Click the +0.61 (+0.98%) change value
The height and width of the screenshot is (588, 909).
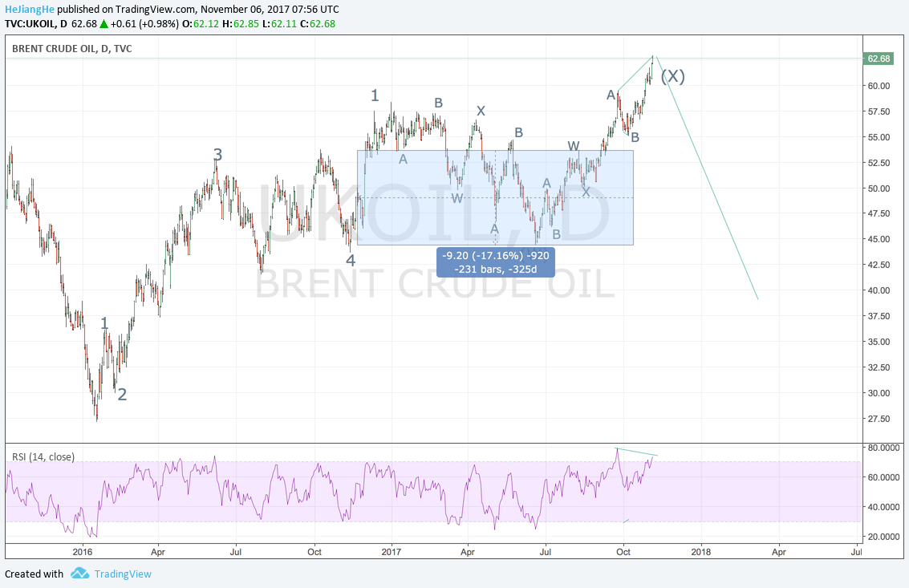click(x=145, y=24)
